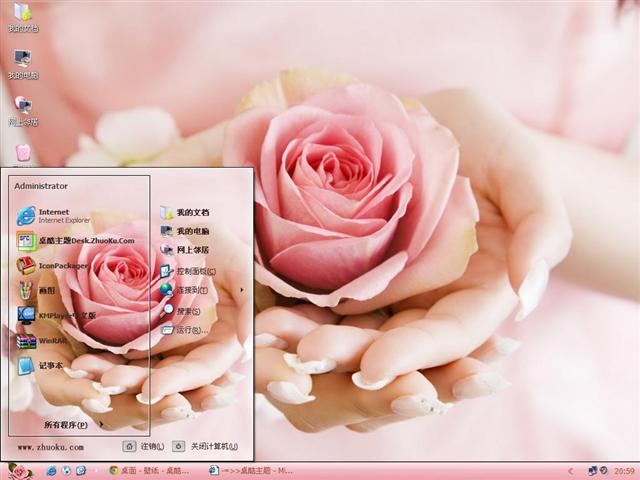
Task: Expand hidden tray icons chevron
Action: click(571, 471)
